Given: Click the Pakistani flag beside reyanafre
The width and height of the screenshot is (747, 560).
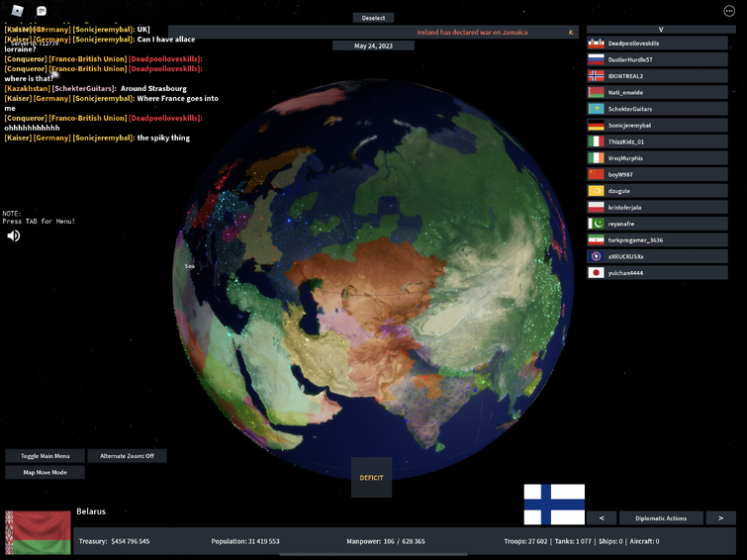Looking at the screenshot, I should tap(596, 224).
